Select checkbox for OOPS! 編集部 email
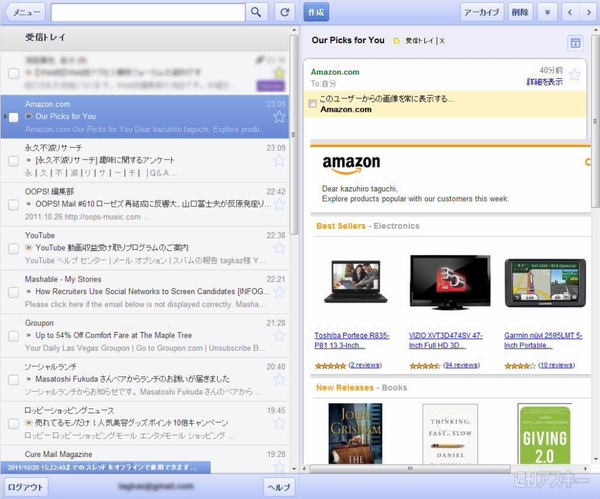600x499 pixels. (13, 205)
